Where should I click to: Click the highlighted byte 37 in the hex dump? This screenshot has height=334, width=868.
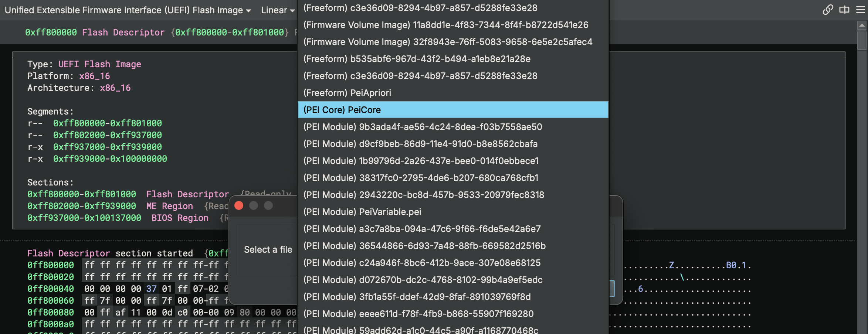click(x=152, y=289)
